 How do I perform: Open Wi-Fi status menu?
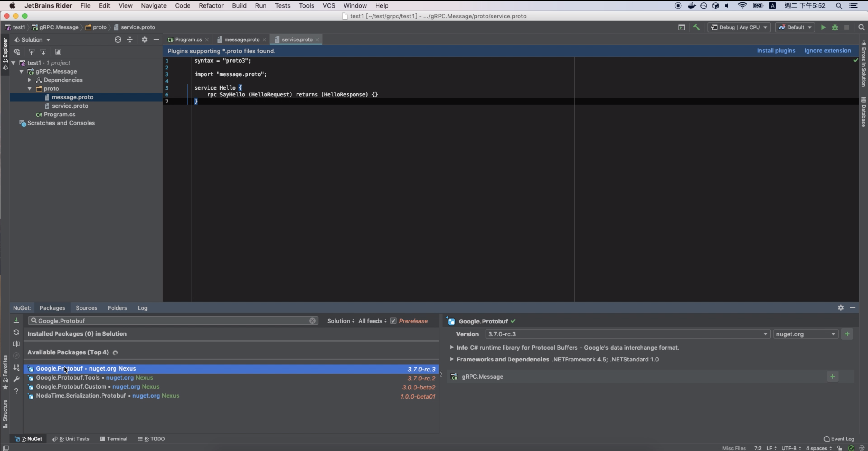pyautogui.click(x=742, y=6)
